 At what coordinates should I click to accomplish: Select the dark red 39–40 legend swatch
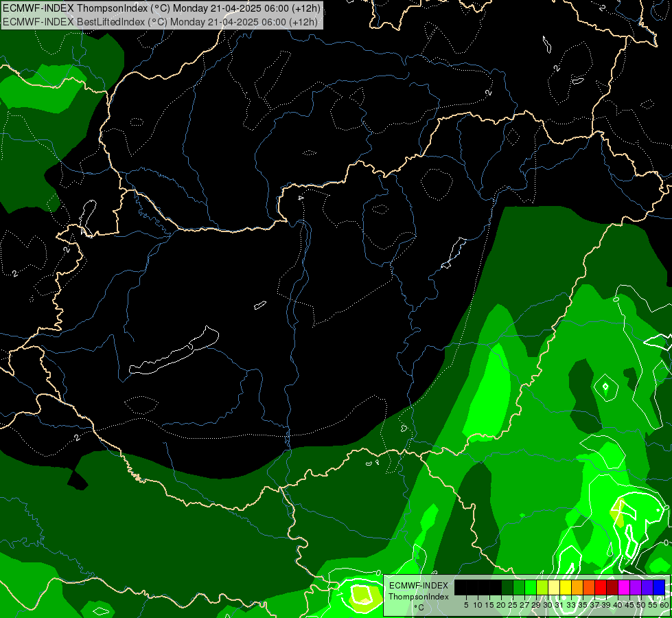[x=612, y=588]
